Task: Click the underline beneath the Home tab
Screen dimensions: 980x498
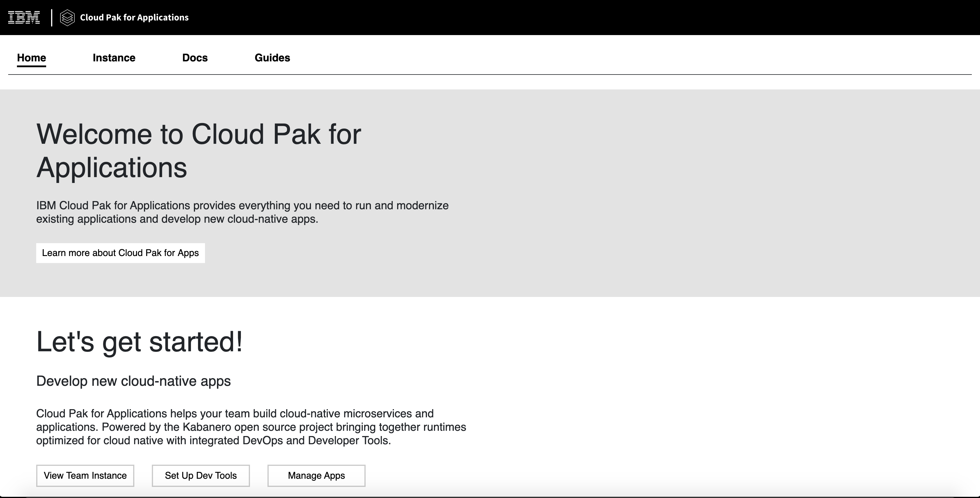Action: (x=32, y=66)
